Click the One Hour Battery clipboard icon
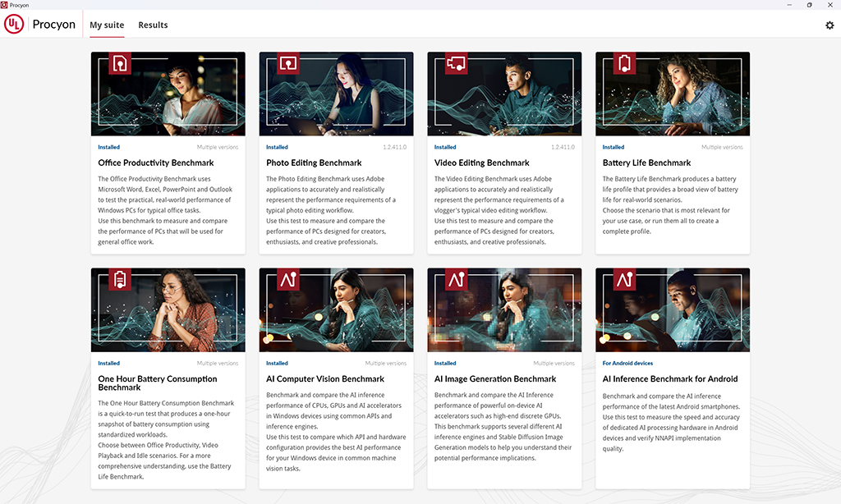The width and height of the screenshot is (841, 504). pyautogui.click(x=120, y=279)
